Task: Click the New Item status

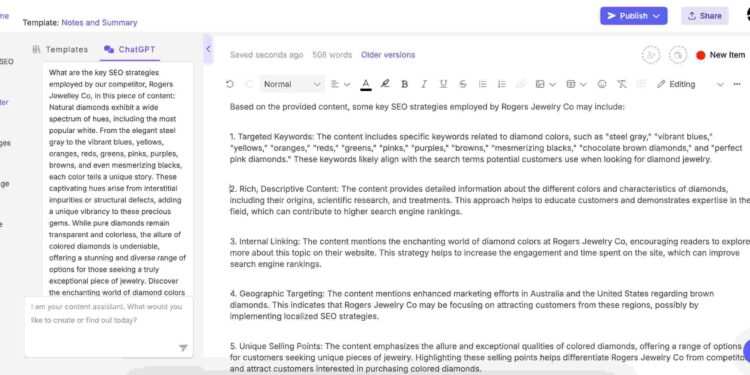Action: coord(721,55)
